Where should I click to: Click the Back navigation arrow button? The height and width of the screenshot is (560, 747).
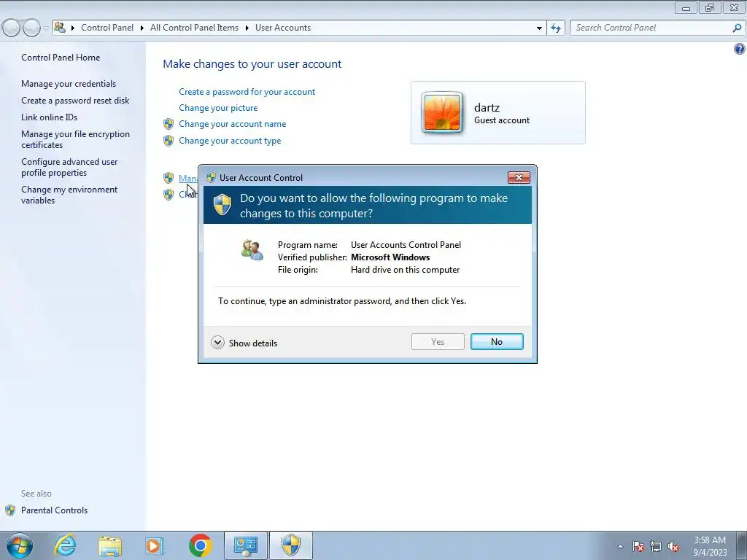12,28
